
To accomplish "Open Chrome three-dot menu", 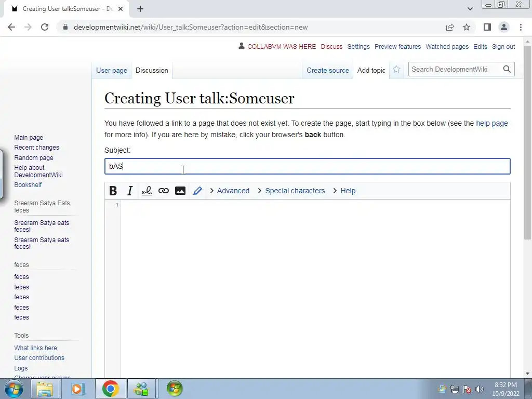I will pos(521,27).
